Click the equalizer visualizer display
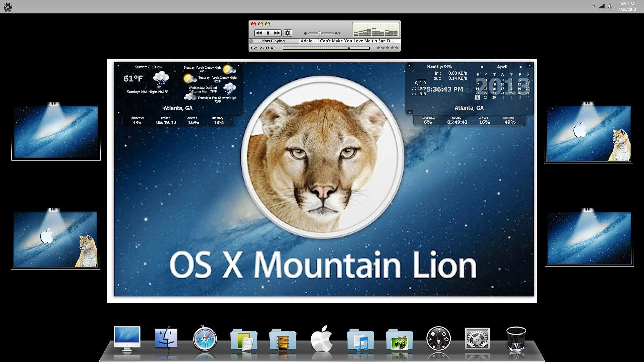The height and width of the screenshot is (362, 644). point(376,29)
